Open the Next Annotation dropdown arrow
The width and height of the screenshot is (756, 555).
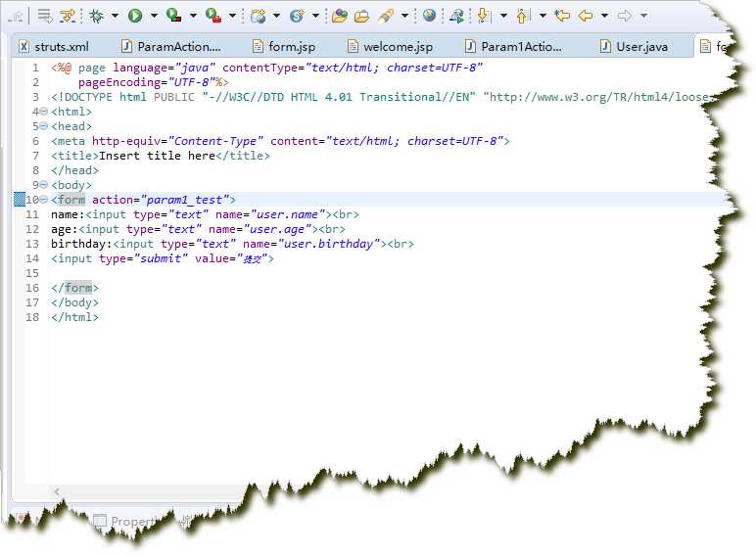click(503, 16)
